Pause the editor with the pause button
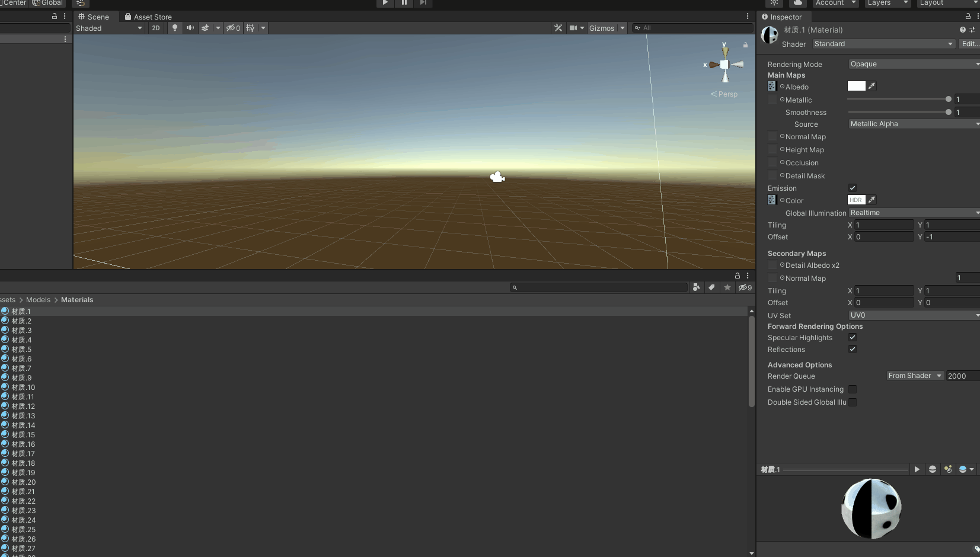 404,3
